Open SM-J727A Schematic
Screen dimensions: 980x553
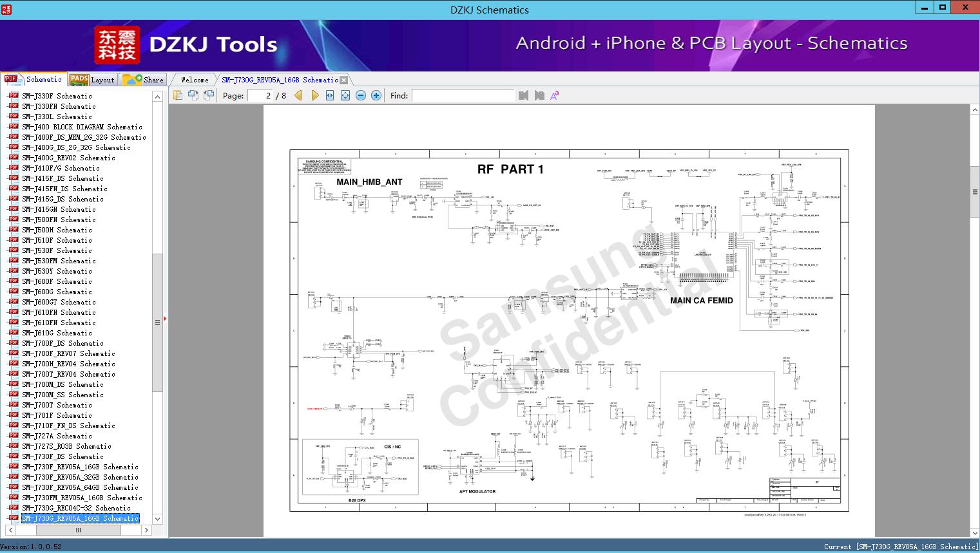(x=57, y=436)
